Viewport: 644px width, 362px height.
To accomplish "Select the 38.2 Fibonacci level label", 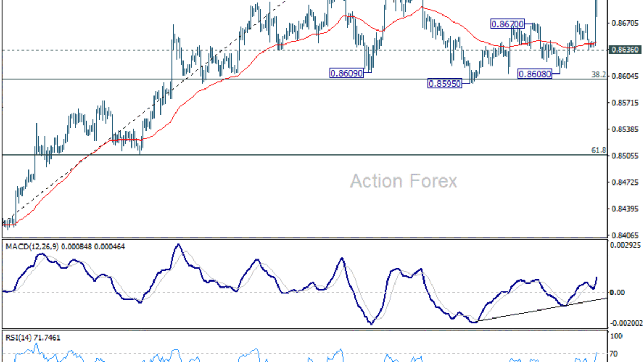I will [x=598, y=75].
